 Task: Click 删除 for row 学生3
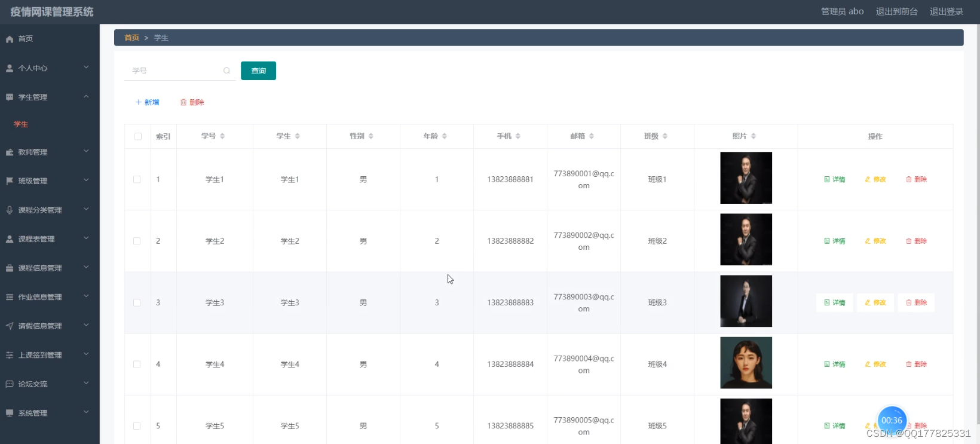(x=915, y=302)
